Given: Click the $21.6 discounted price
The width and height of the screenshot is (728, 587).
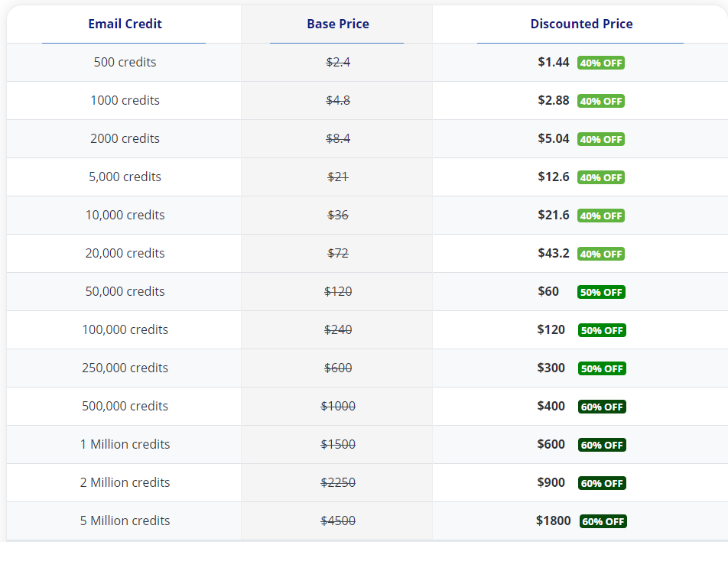Looking at the screenshot, I should (x=554, y=215).
